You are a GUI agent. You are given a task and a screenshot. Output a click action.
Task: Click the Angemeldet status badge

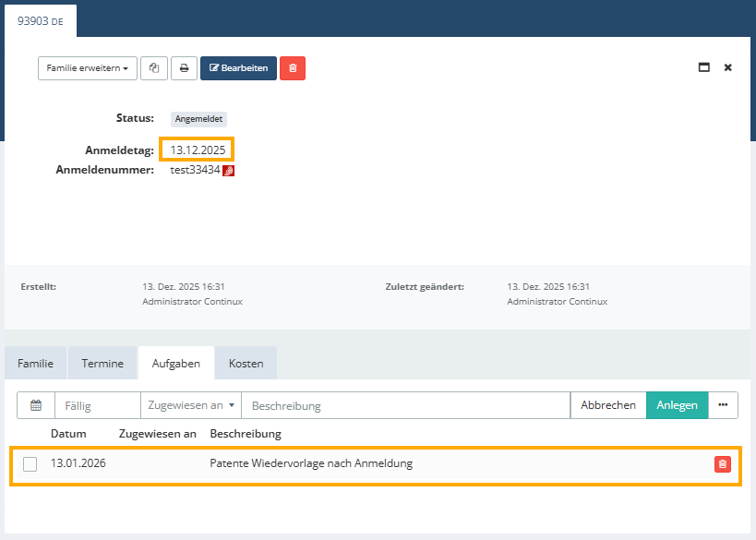198,119
